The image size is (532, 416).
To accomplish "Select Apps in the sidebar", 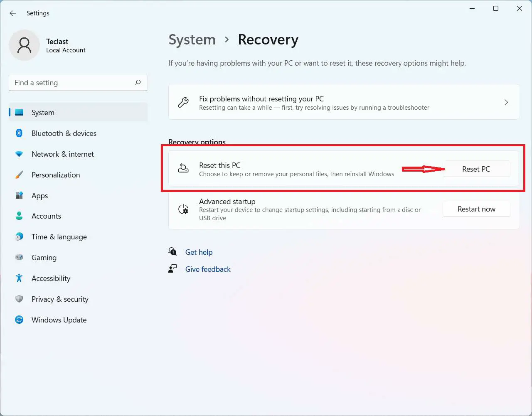I will pyautogui.click(x=40, y=196).
